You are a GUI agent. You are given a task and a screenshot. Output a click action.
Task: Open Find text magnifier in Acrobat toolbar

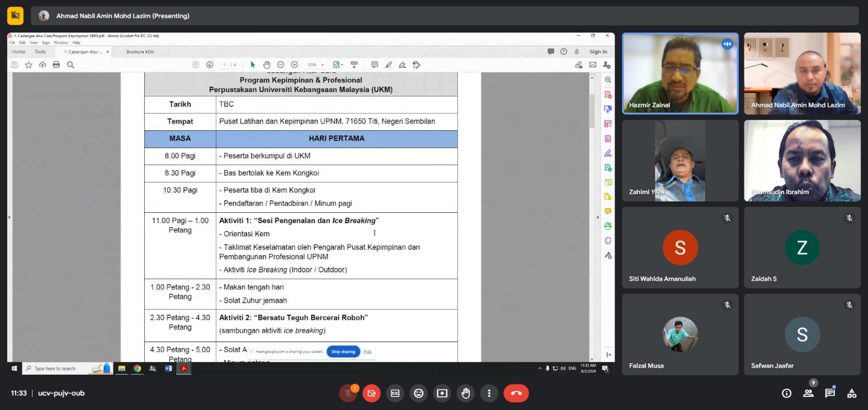click(x=71, y=65)
